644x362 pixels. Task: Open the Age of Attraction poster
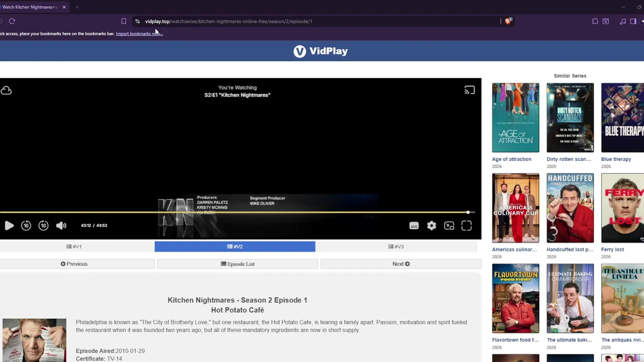coord(516,118)
